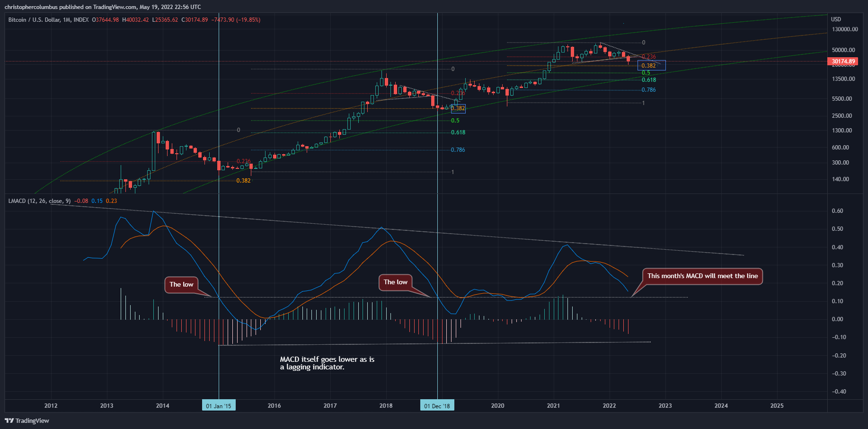Image resolution: width=868 pixels, height=429 pixels.
Task: Click the 0.00 level on the LMACD axis
Action: (837, 319)
